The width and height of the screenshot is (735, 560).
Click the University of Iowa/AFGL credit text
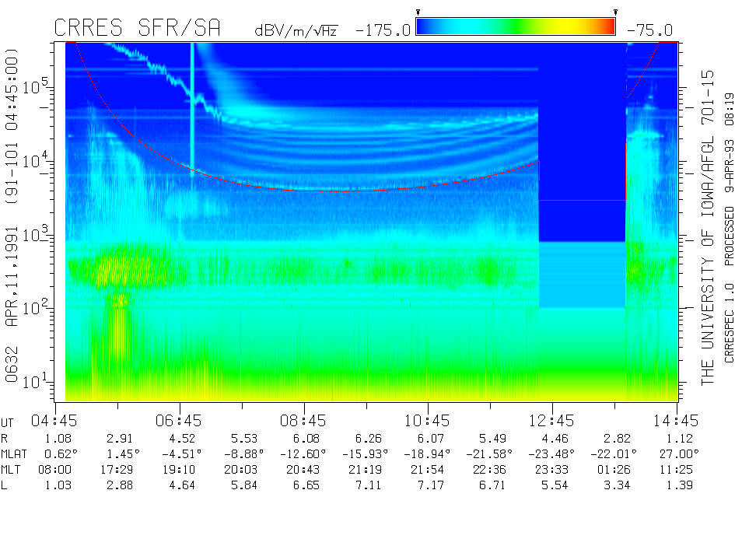coord(707,227)
